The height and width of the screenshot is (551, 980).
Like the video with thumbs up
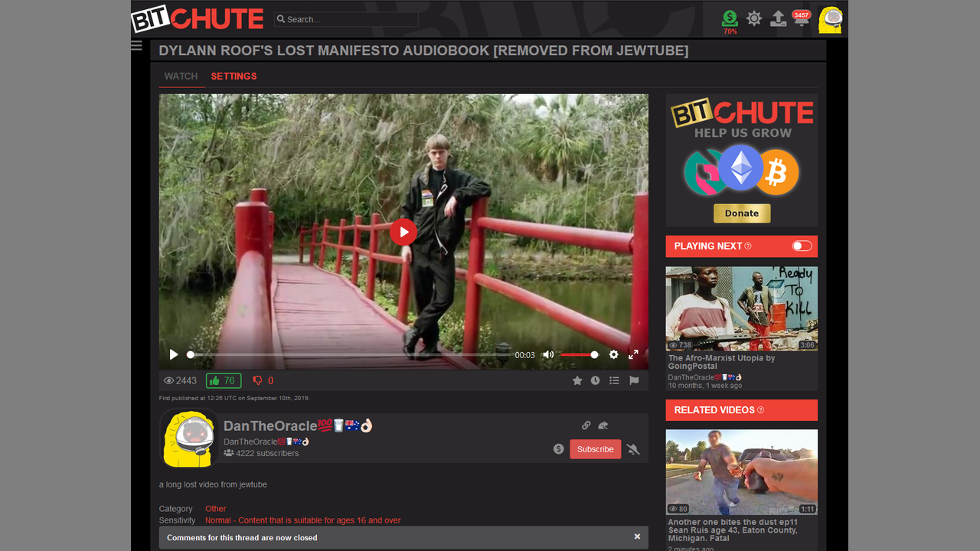click(223, 380)
